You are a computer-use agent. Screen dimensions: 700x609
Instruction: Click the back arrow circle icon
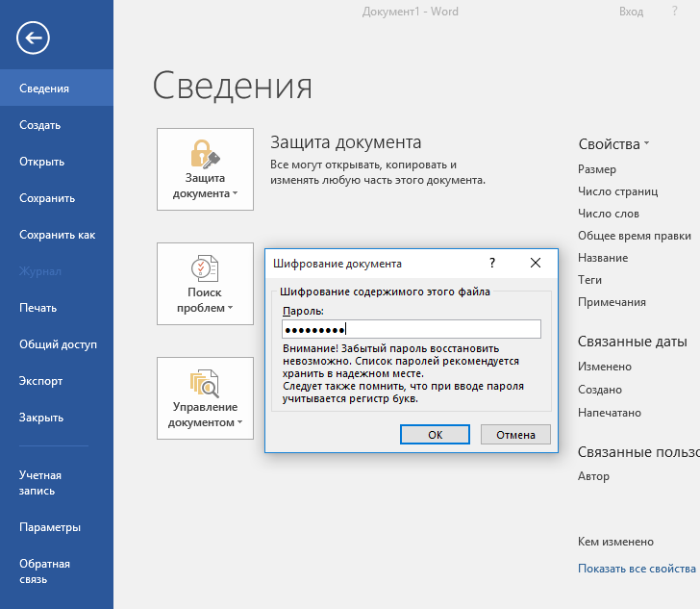(34, 38)
